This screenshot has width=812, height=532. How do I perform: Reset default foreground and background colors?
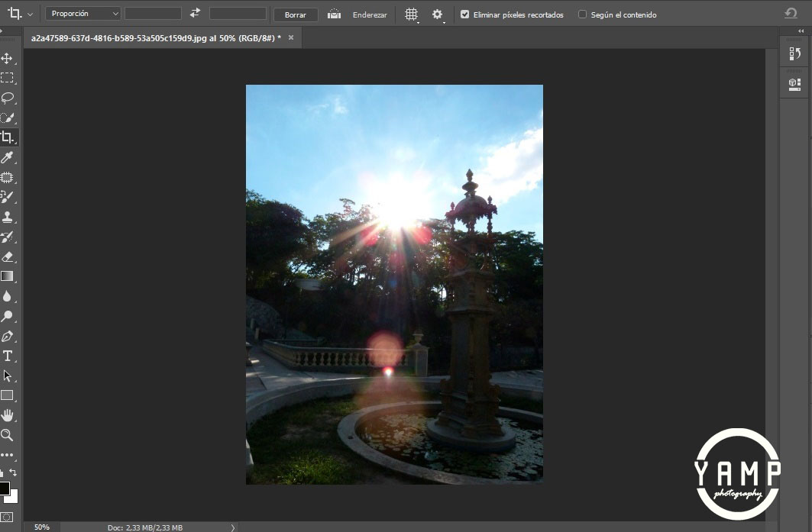coord(2,472)
